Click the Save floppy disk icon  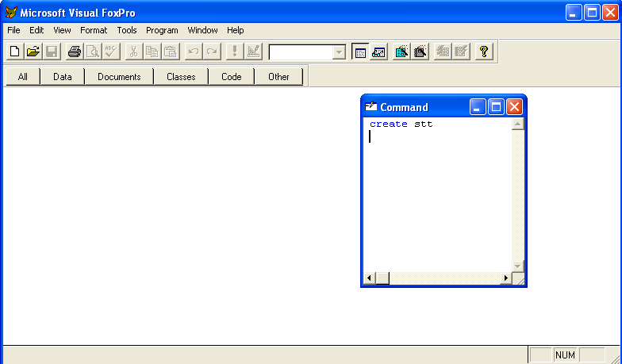[x=52, y=52]
